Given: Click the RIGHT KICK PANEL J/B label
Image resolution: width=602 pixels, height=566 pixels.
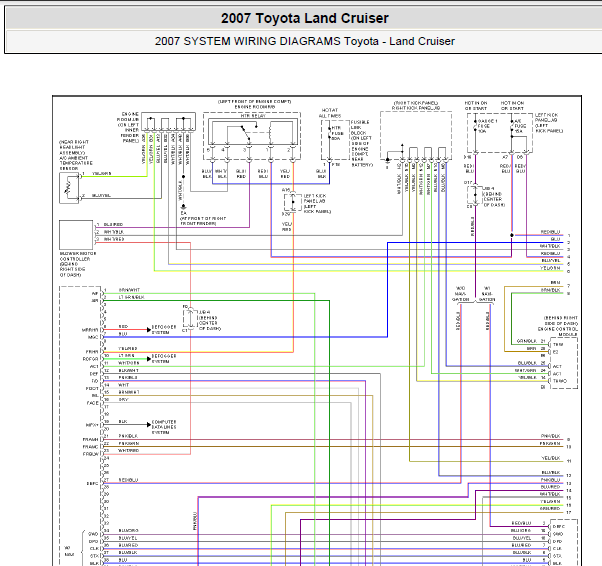Looking at the screenshot, I should 416,108.
